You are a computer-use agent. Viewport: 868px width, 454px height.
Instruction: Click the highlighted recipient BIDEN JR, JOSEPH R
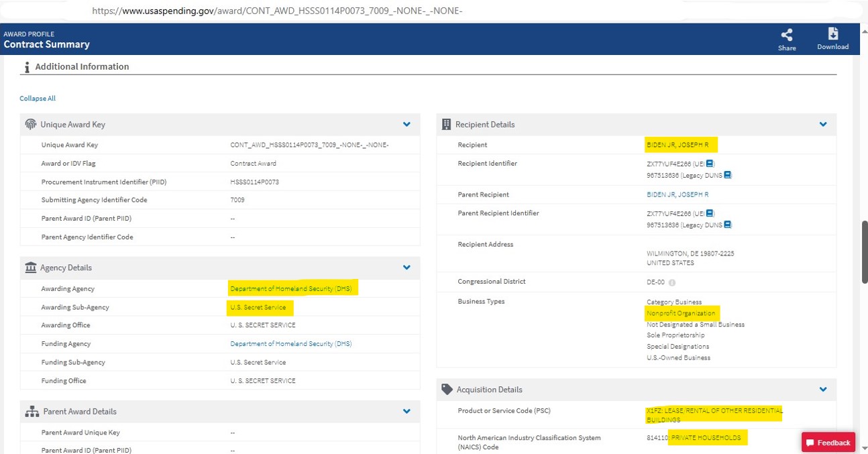677,145
